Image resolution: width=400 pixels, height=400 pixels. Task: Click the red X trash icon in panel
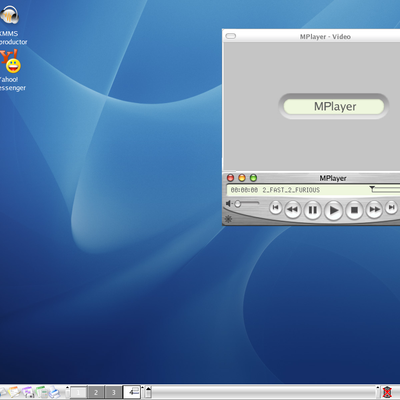point(387,392)
